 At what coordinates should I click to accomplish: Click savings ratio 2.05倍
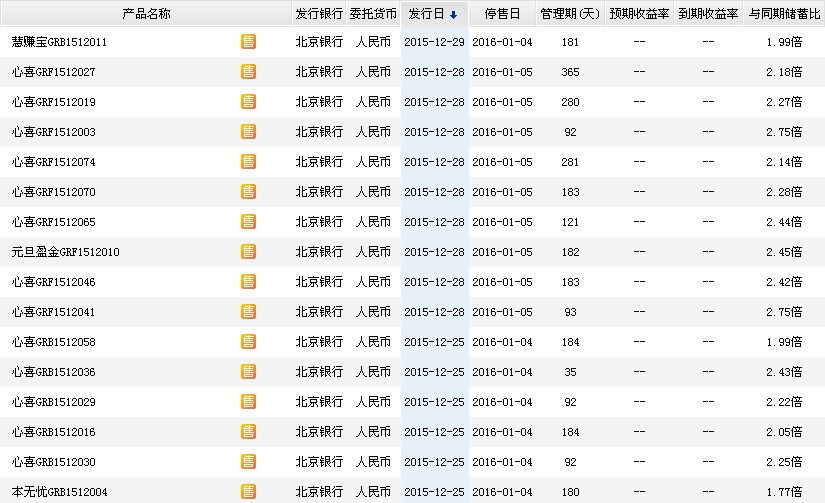pos(784,431)
